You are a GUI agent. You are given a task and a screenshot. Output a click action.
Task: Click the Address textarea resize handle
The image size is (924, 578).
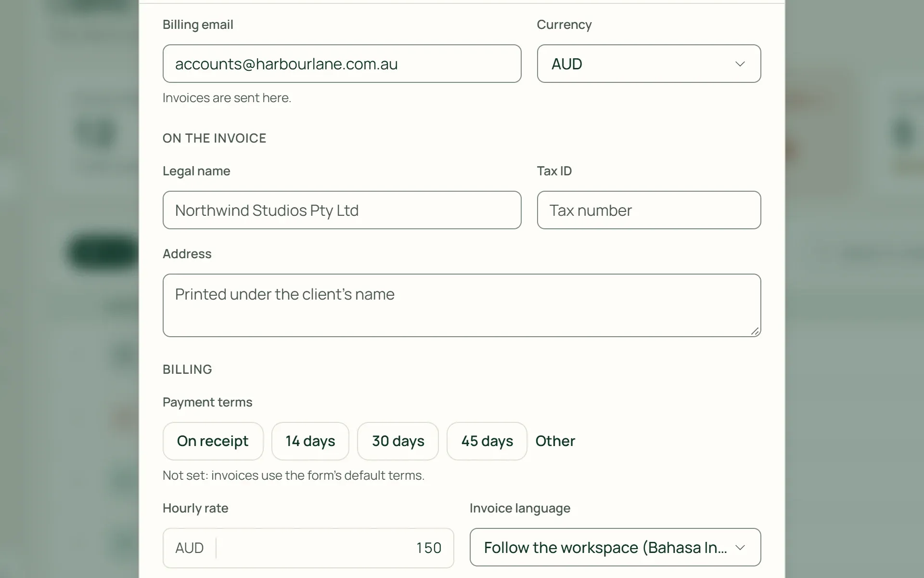pyautogui.click(x=755, y=331)
